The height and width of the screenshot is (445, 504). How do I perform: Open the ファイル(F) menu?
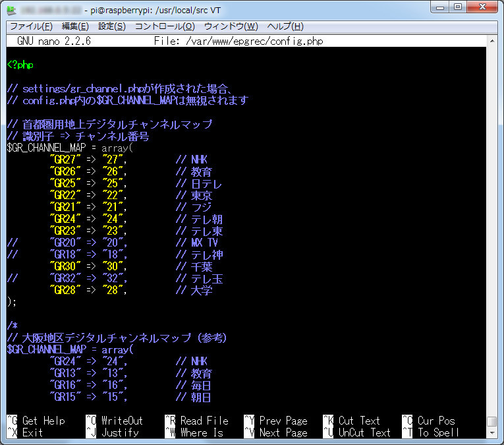point(31,26)
